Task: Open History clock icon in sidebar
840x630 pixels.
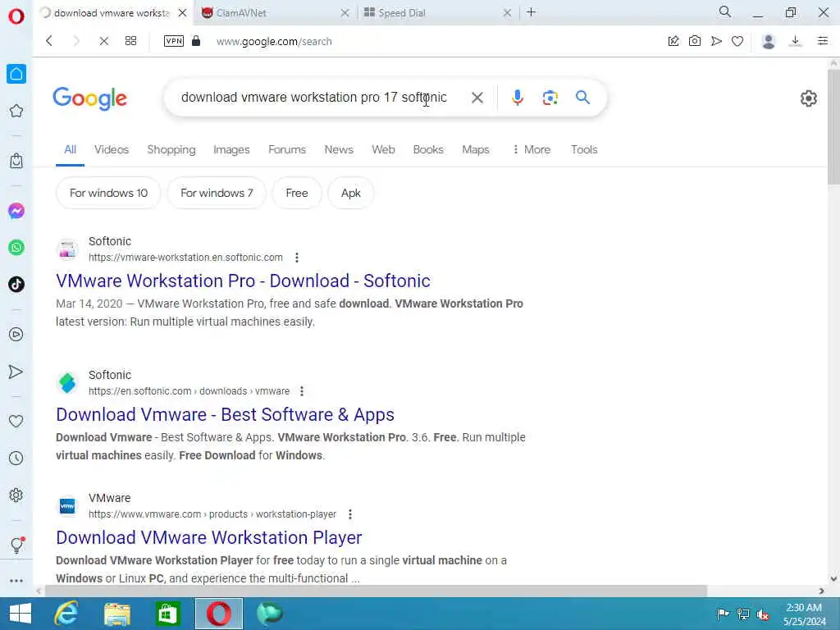Action: 16,458
